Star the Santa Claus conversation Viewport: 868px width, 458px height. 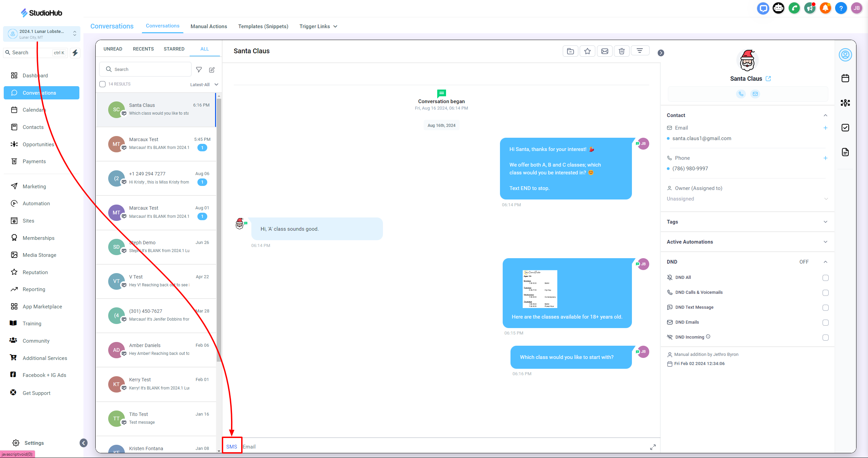click(x=587, y=51)
